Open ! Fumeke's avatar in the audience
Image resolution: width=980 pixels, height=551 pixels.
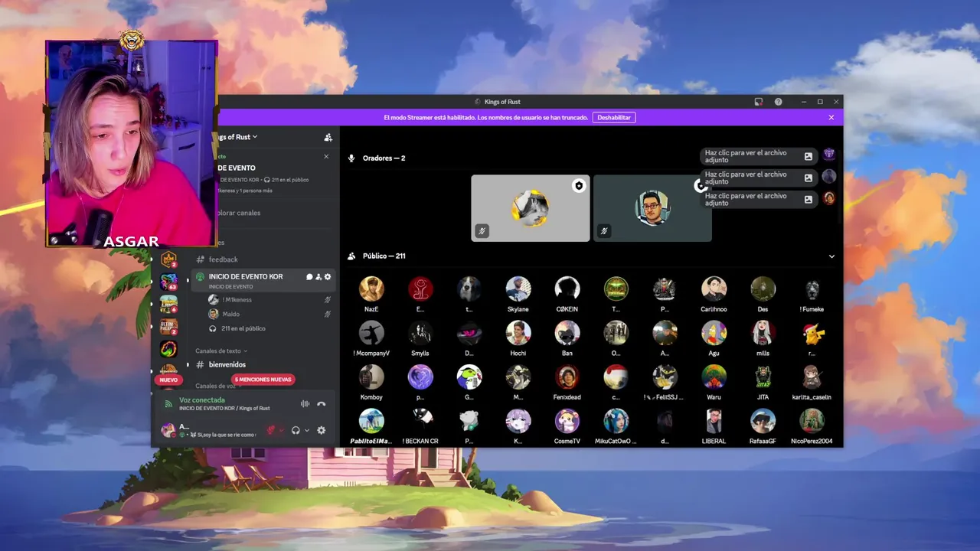pos(812,289)
